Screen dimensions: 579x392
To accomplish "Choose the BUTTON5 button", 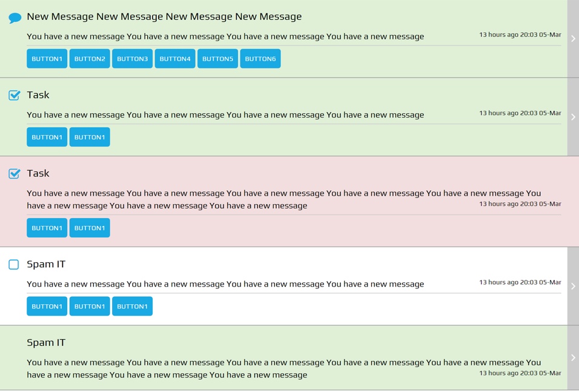I will tap(217, 59).
